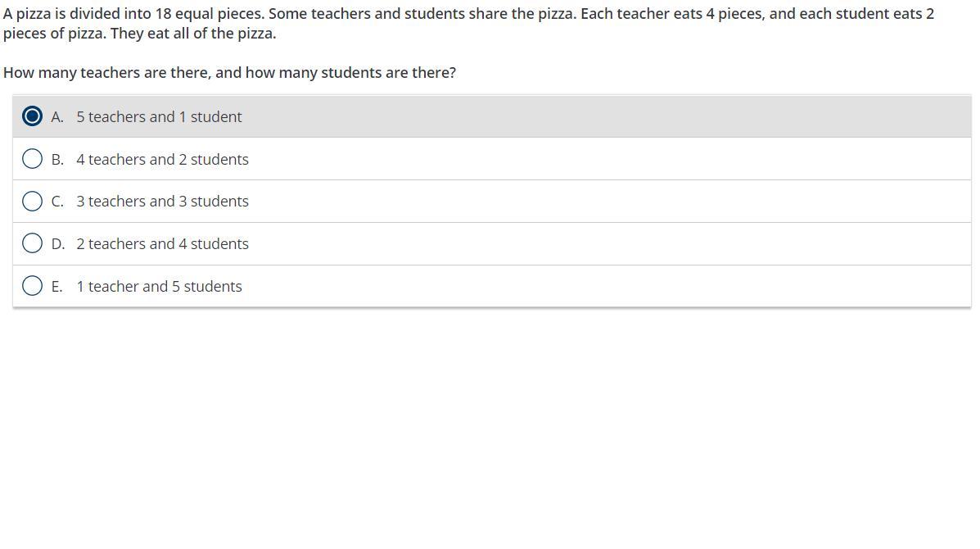Choose the '3 teachers and 3 students' text
Screen dimensions: 980x549
[162, 202]
